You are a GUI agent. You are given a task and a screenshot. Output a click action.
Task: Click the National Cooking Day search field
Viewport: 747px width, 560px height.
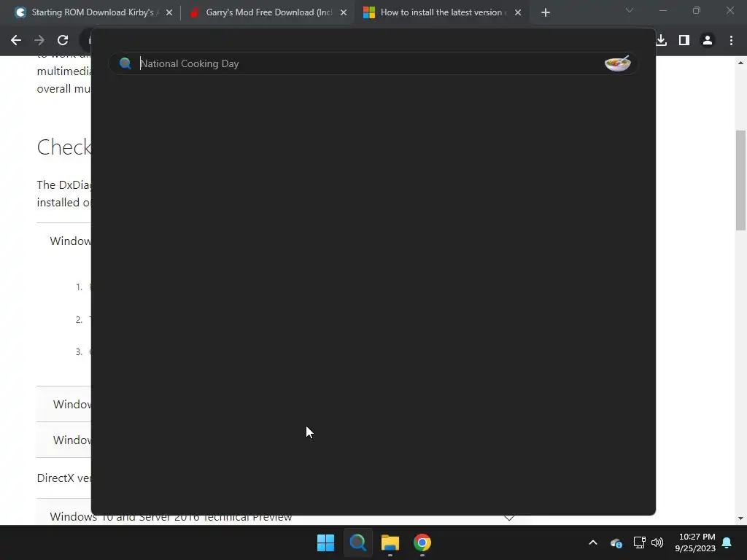373,63
